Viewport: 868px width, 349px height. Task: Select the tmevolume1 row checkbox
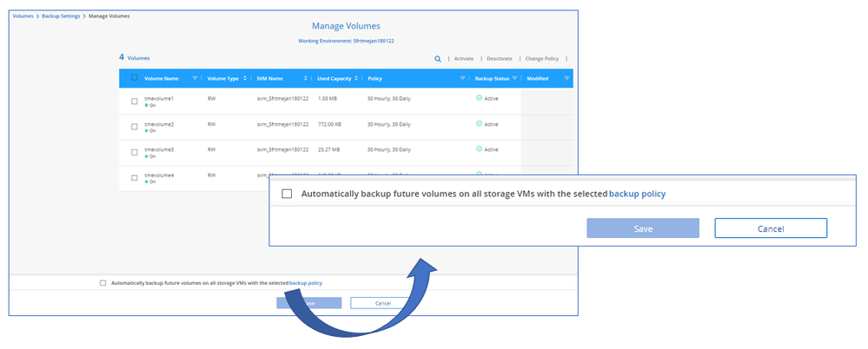tap(134, 102)
